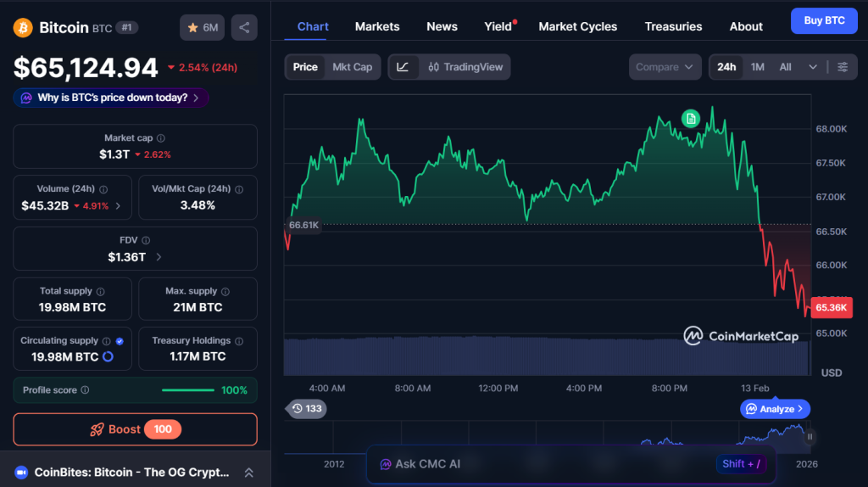Screen dimensions: 868x487
Task: Click the Buy BTC button
Action: click(823, 21)
